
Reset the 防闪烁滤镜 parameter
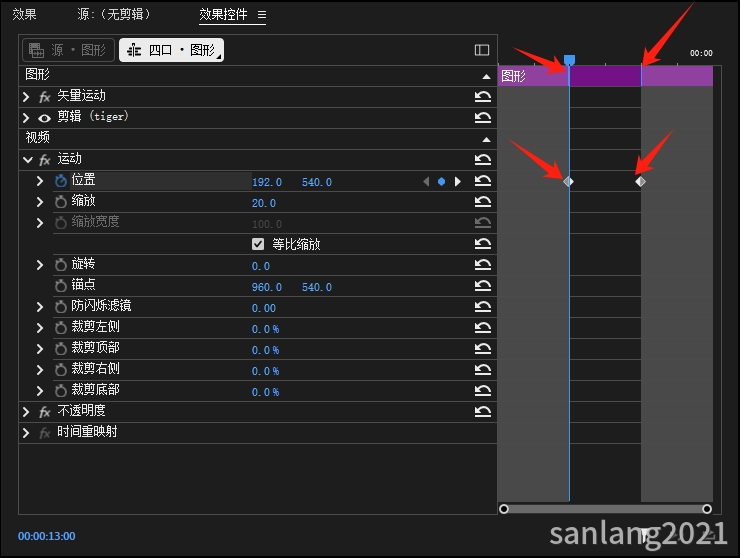(x=483, y=307)
